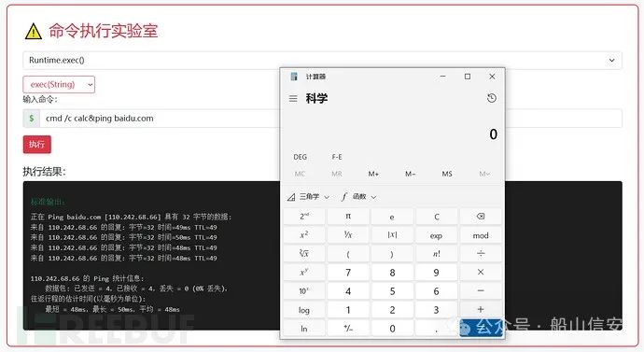This screenshot has height=352, width=644.
Task: Open the exec(String) variant dropdown
Action: (x=59, y=85)
